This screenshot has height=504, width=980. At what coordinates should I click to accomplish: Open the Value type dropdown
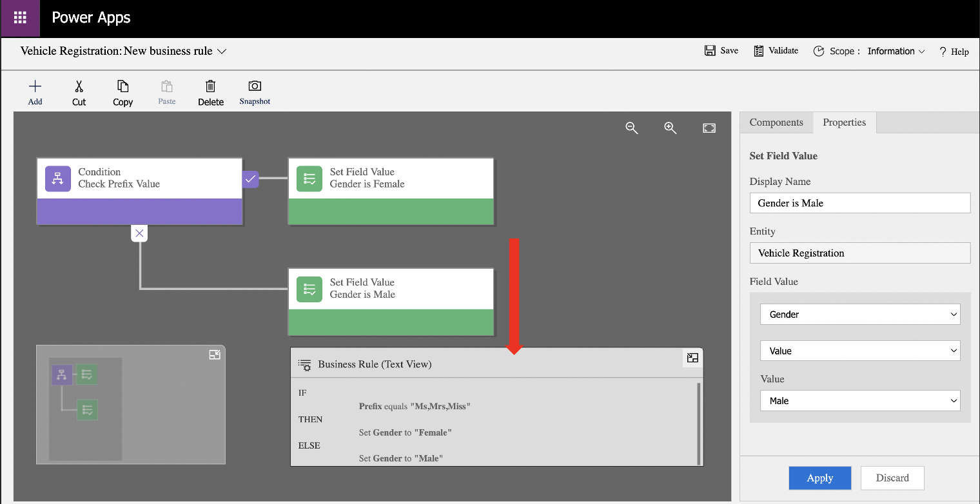(860, 351)
